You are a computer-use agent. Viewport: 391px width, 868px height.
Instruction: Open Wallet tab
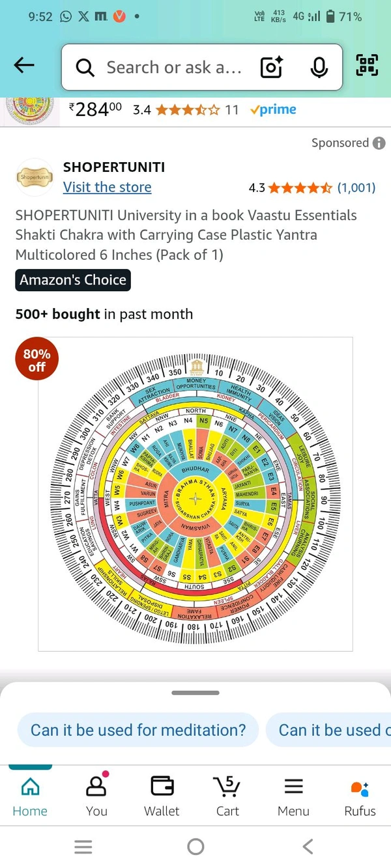(162, 796)
